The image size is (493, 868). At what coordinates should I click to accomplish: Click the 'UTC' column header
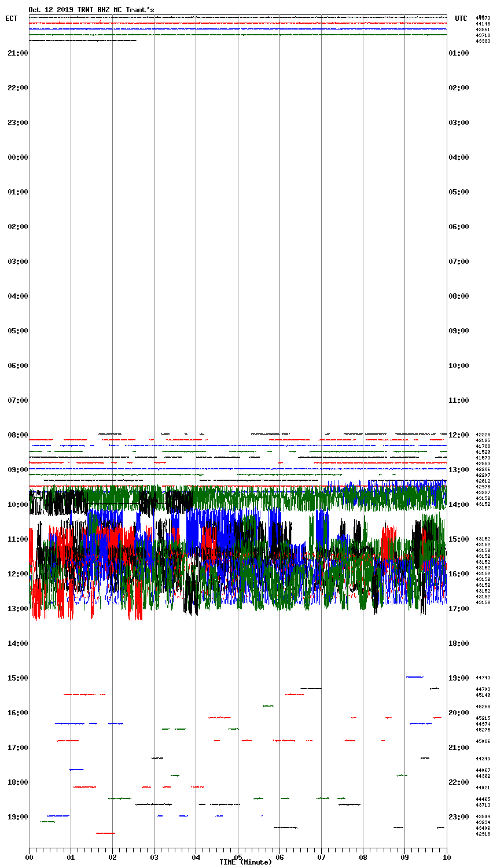click(x=461, y=19)
